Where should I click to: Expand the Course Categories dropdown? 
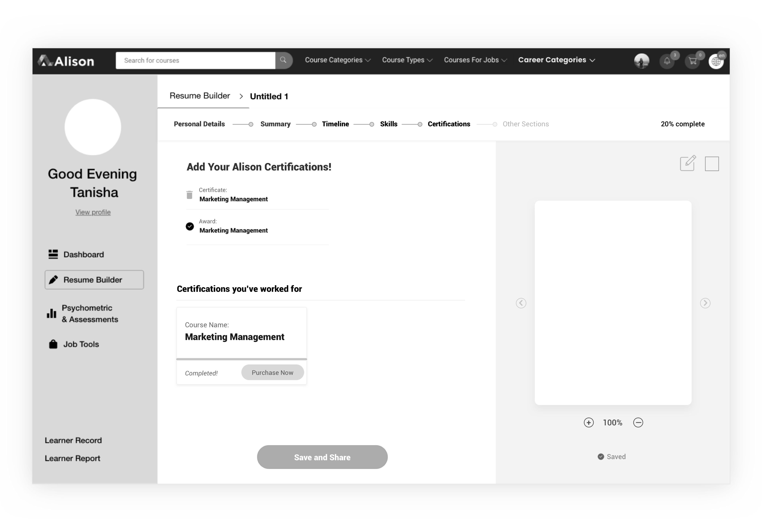click(x=337, y=60)
